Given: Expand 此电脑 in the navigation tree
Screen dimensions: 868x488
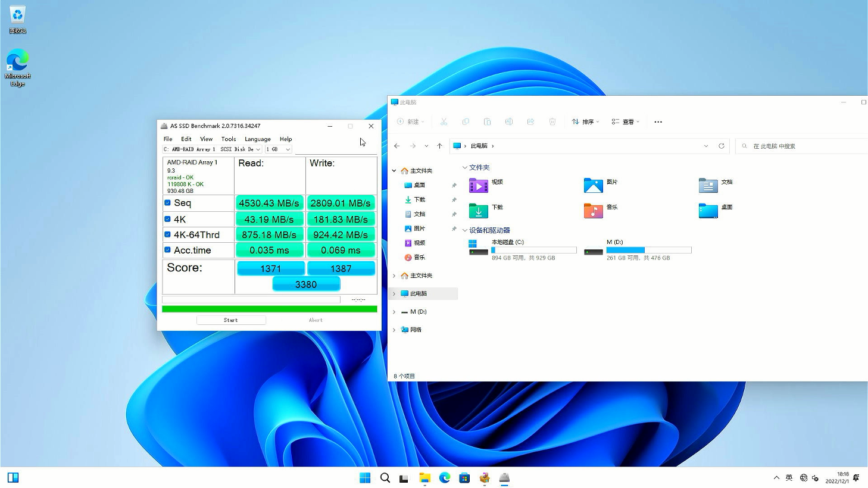Looking at the screenshot, I should [394, 293].
